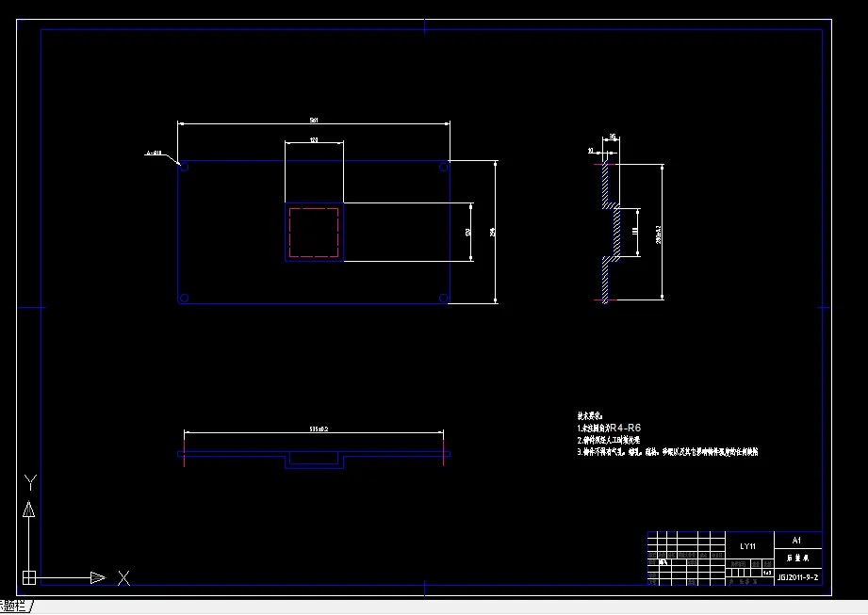Select the "10" thickness dimension text
The height and width of the screenshot is (615, 868).
(591, 151)
